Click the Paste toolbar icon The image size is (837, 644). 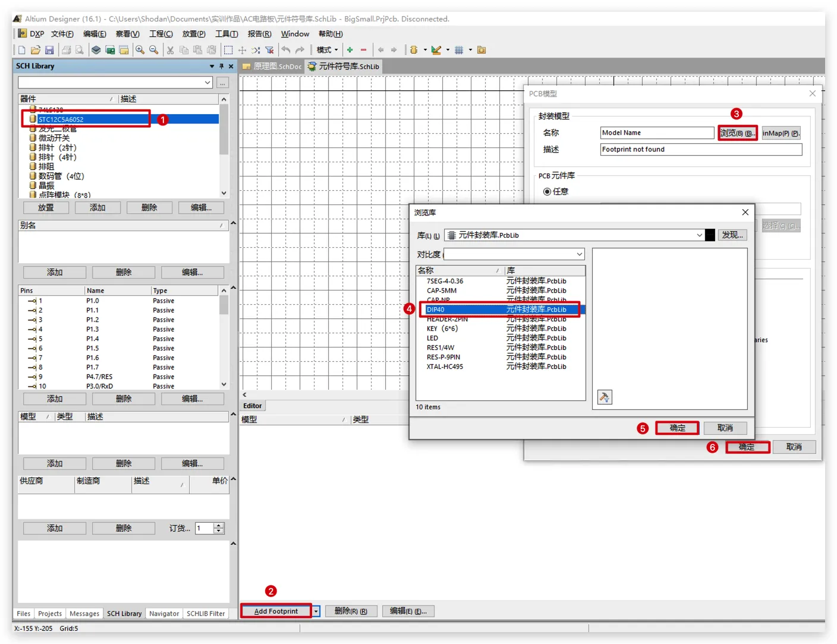coord(197,50)
